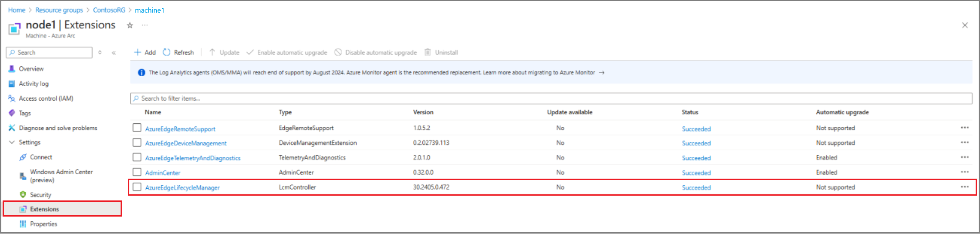Click version 30.2405.0.472 cell

431,187
